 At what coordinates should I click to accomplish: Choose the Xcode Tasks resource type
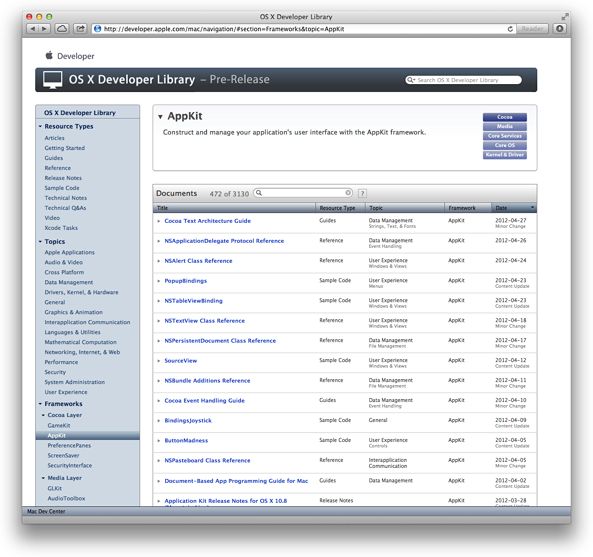pos(61,228)
